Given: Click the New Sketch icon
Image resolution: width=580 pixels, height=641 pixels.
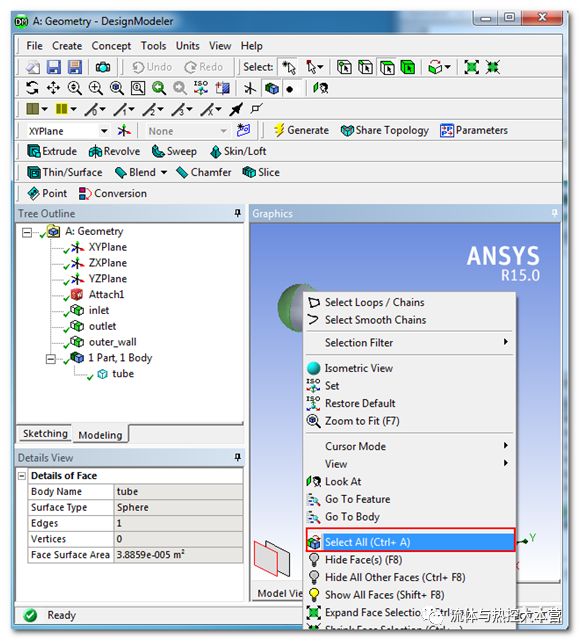Looking at the screenshot, I should coord(244,130).
